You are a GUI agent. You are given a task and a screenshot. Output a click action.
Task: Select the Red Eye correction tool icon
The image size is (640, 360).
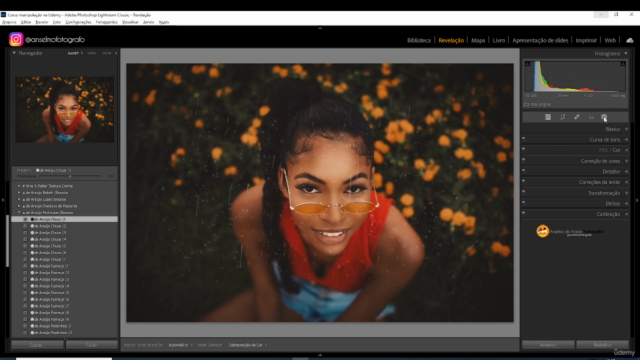591,117
